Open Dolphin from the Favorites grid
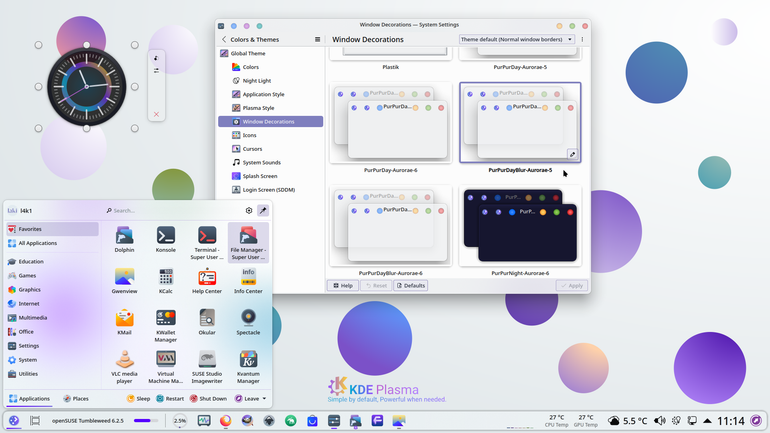The image size is (770, 433). point(124,240)
